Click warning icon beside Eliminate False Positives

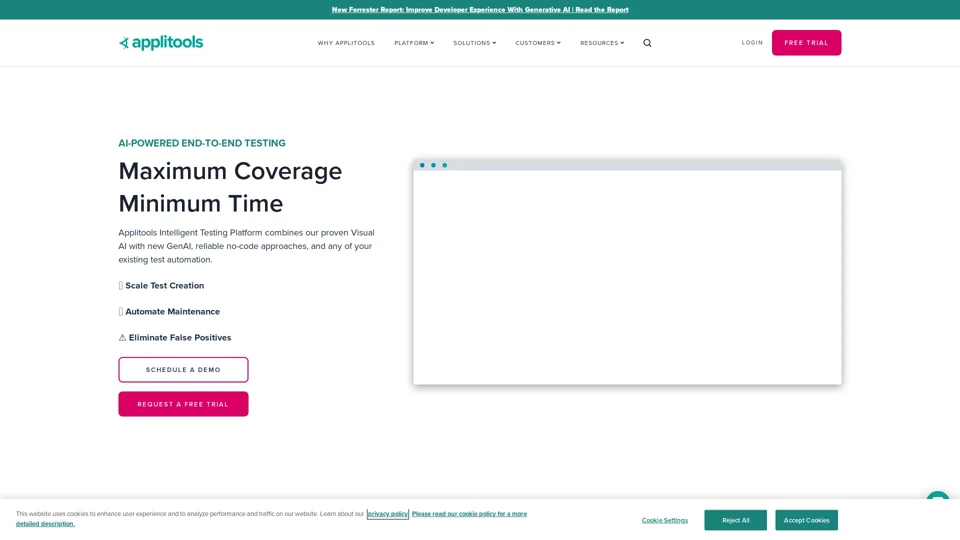click(x=122, y=338)
